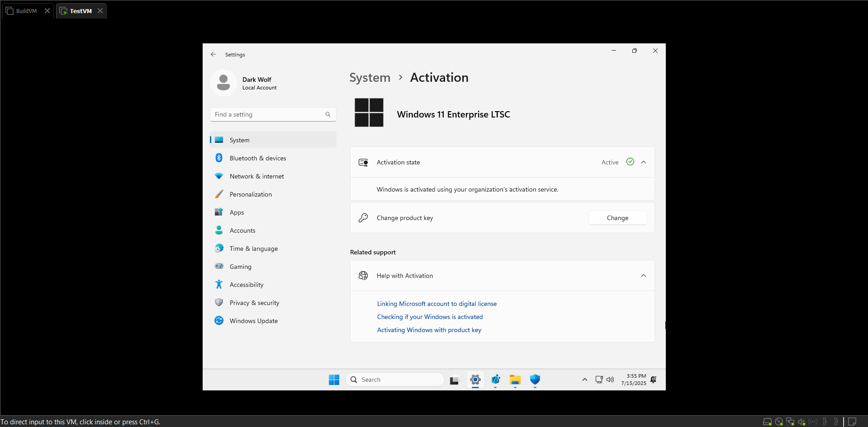Click the Change product key button
The image size is (868, 427).
tap(617, 218)
